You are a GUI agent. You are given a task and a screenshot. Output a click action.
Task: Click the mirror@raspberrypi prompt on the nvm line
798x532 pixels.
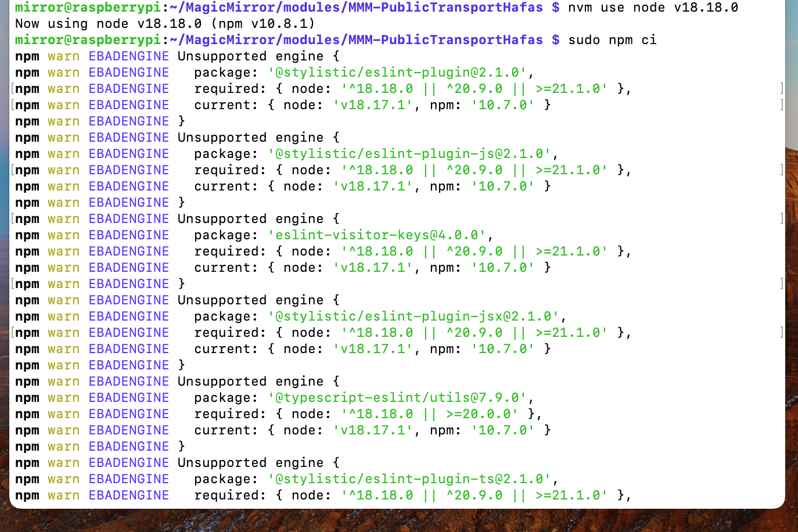coord(88,8)
